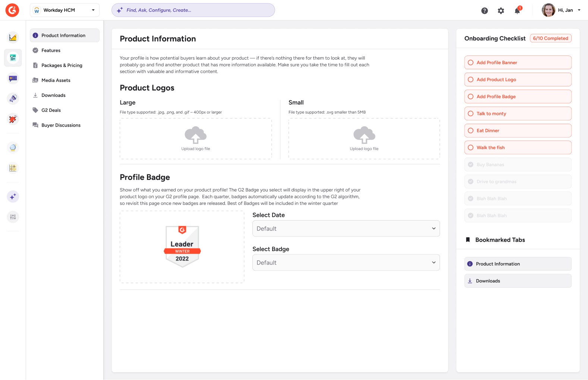Expand the Select Badge dropdown

click(x=346, y=263)
